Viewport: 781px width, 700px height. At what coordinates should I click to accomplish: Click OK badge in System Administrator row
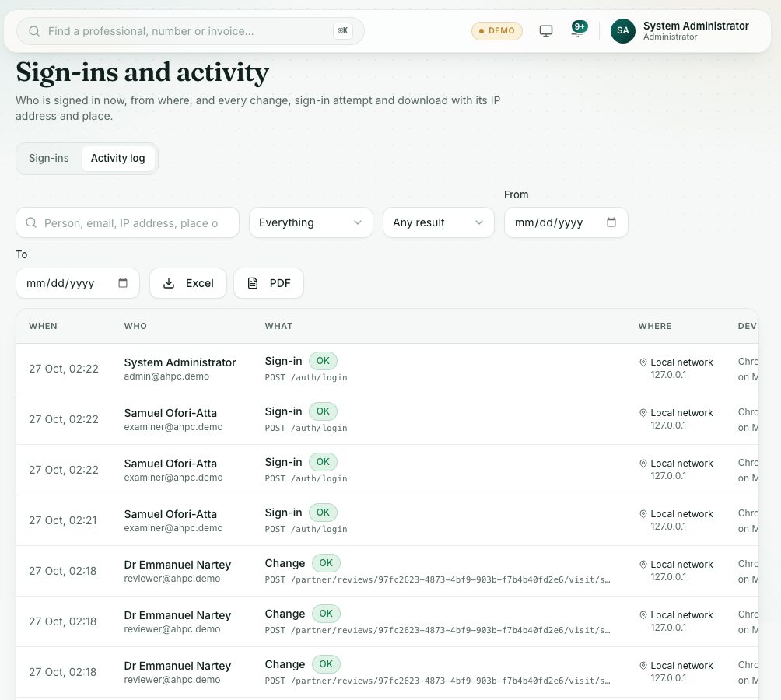coord(323,361)
